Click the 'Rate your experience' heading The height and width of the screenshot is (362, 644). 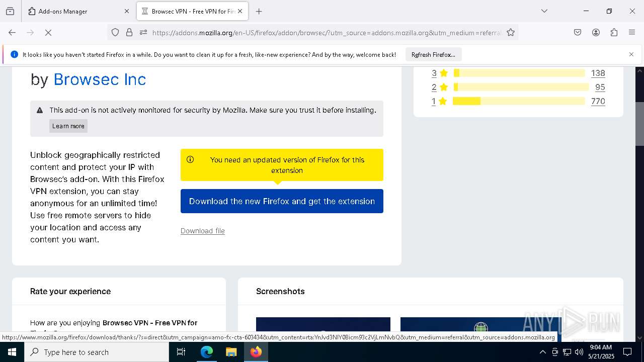[70, 291]
